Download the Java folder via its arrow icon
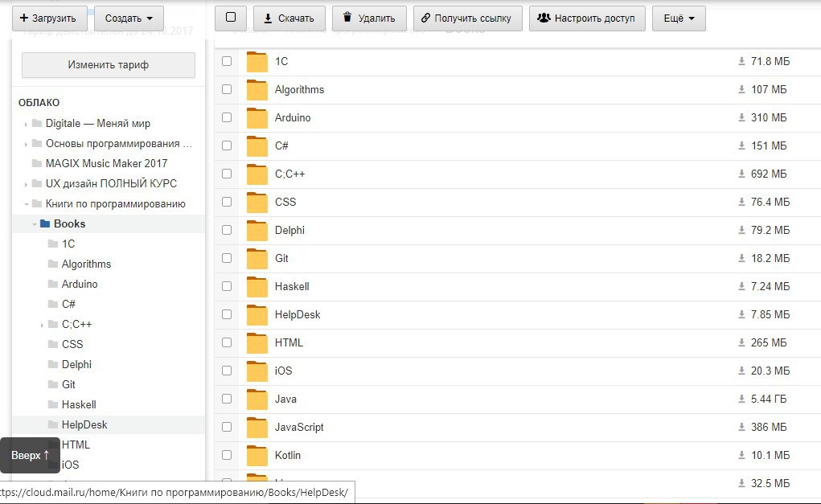This screenshot has height=504, width=821. point(741,399)
